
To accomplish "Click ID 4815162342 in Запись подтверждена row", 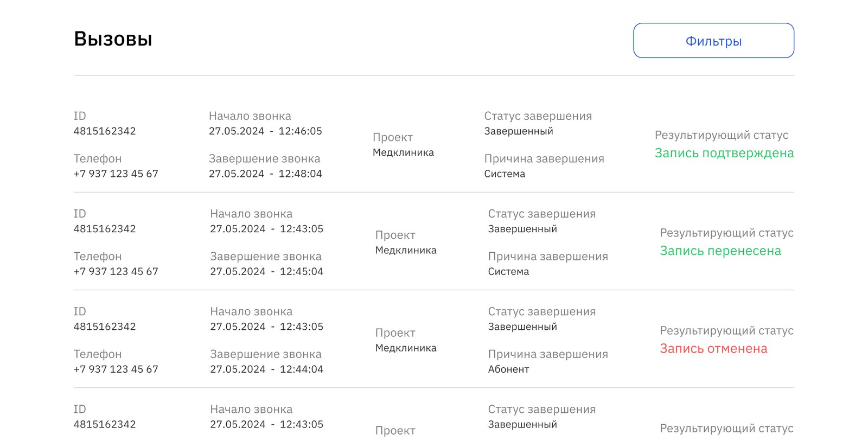I will click(105, 131).
